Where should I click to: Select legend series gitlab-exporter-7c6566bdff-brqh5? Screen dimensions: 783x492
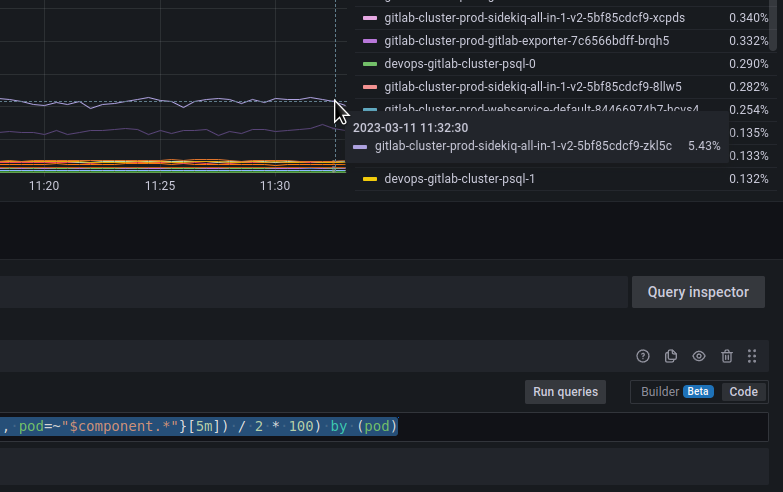point(526,41)
